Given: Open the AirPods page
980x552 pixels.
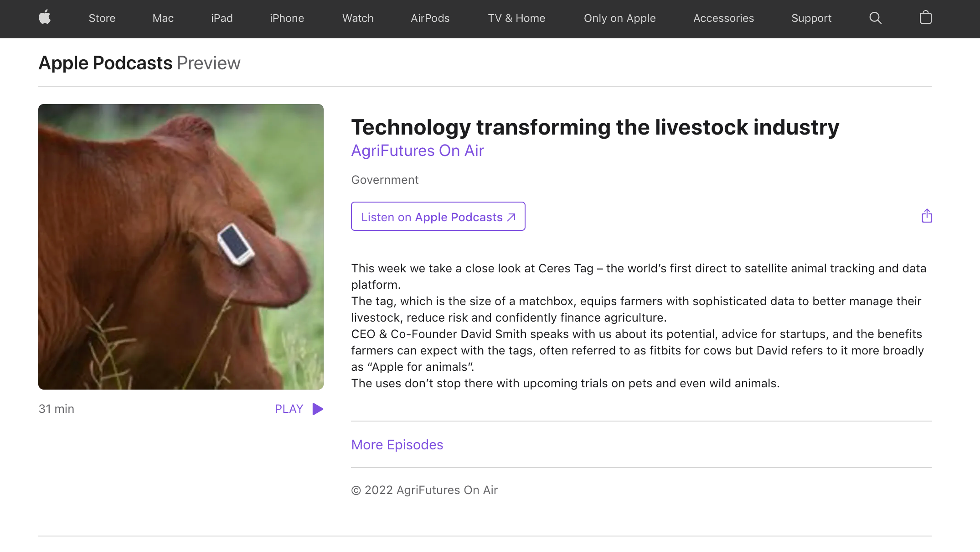Looking at the screenshot, I should (430, 18).
